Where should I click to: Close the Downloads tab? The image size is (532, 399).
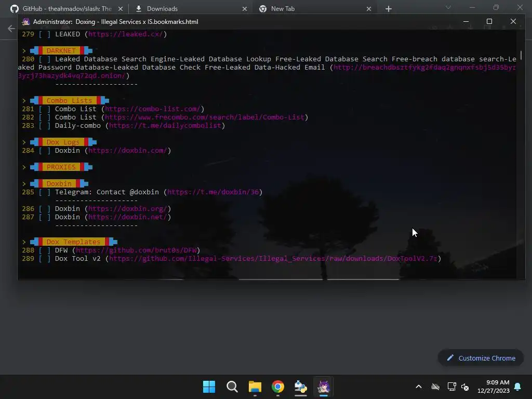(245, 9)
